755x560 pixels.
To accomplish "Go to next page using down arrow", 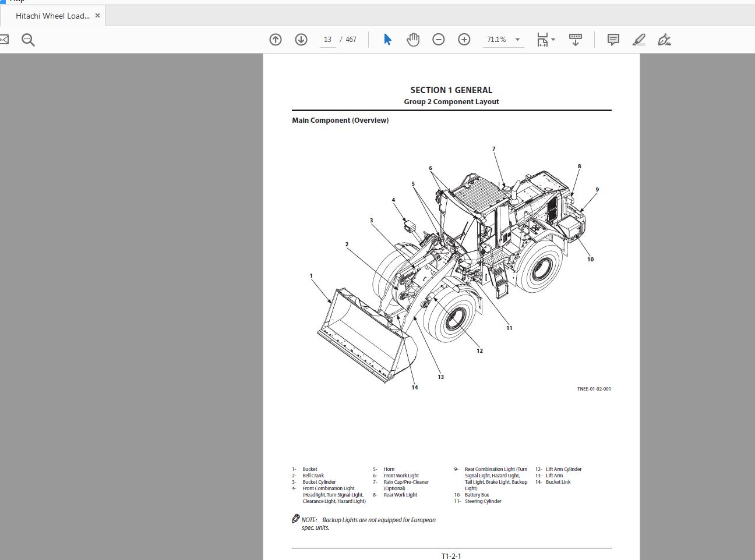I will [301, 40].
